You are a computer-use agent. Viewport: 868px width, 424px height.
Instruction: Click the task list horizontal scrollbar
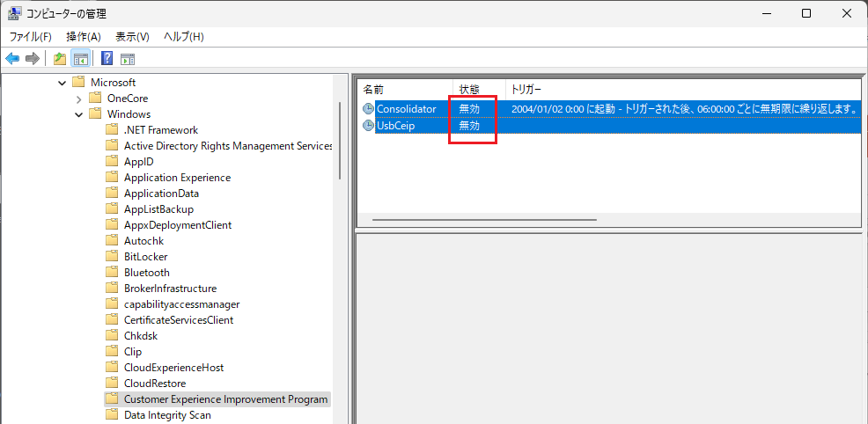[x=484, y=220]
